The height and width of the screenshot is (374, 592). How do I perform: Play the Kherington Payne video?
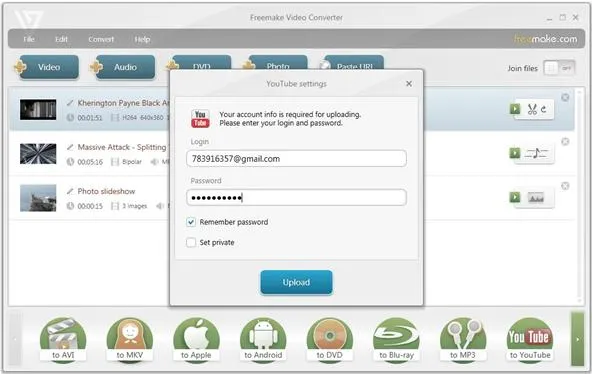click(x=515, y=109)
